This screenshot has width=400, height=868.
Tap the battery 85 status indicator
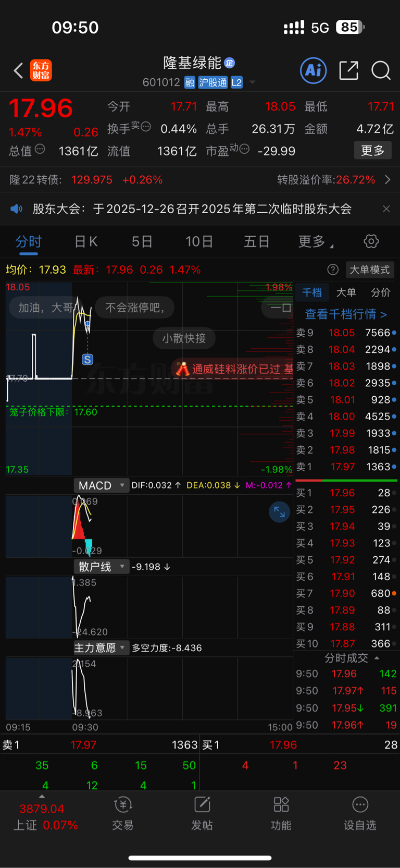tap(350, 27)
